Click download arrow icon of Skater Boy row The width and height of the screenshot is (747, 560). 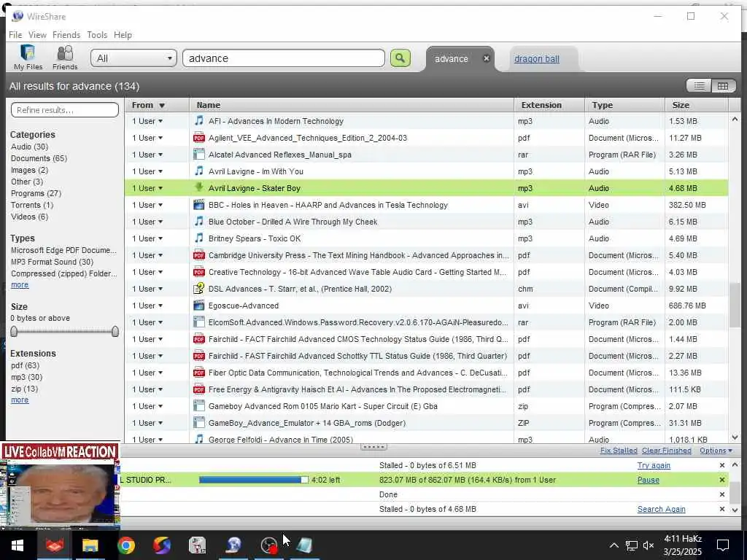pos(199,187)
